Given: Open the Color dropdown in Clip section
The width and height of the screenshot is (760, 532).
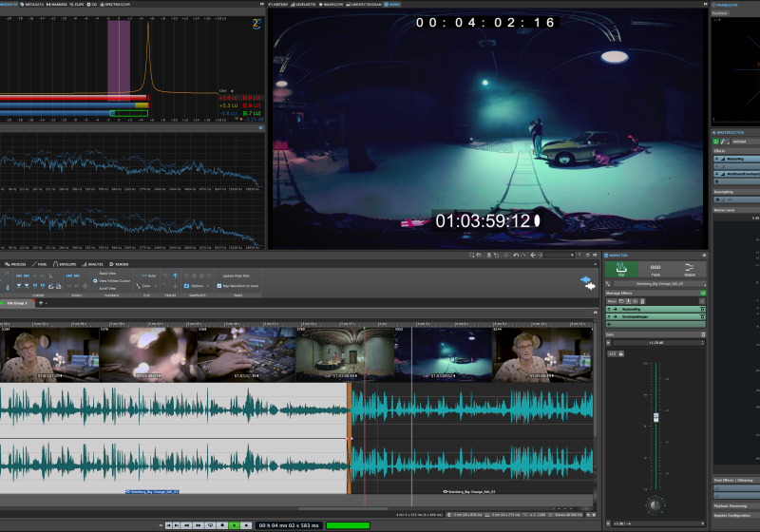Looking at the screenshot, I should coord(150,285).
